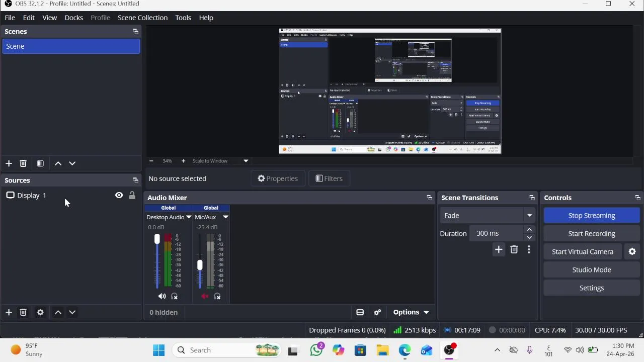Open the Docks menu

(74, 18)
